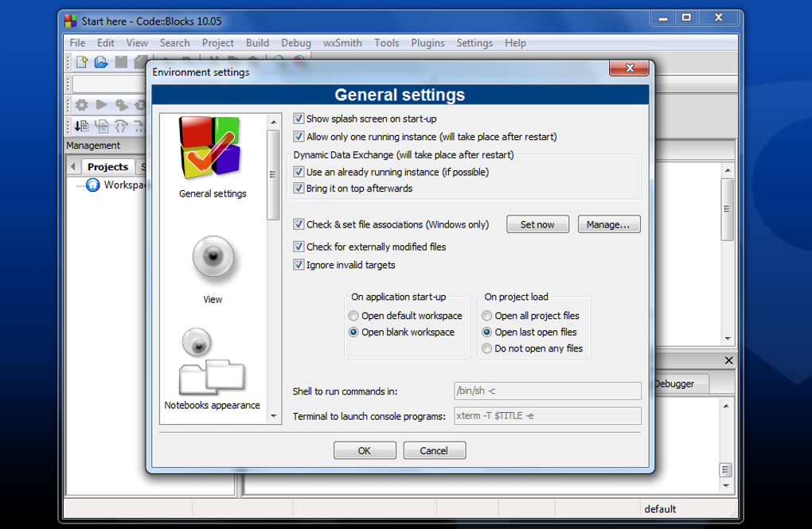This screenshot has width=812, height=529.
Task: Click the Step into debug icon
Action: (121, 126)
